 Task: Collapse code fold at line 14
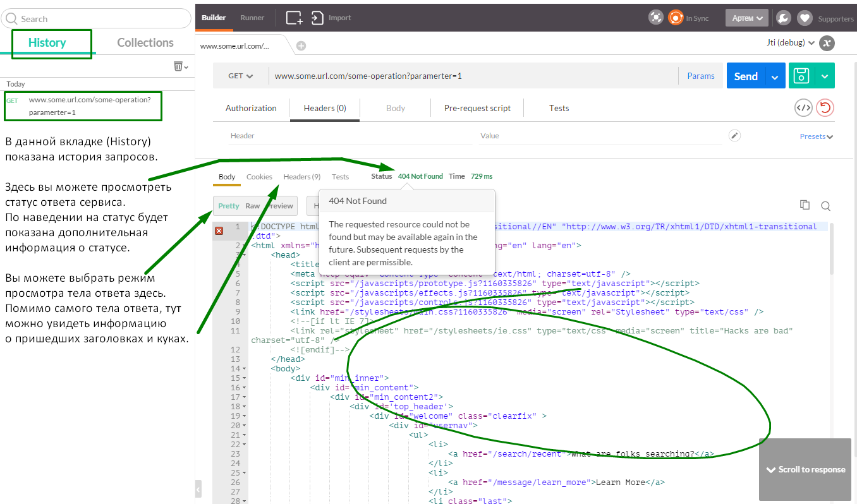[x=245, y=369]
